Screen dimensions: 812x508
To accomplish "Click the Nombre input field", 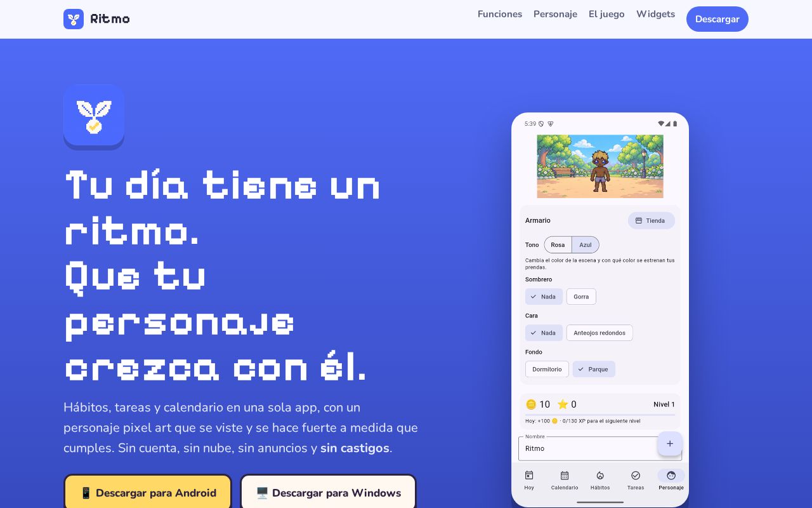I will coord(600,448).
